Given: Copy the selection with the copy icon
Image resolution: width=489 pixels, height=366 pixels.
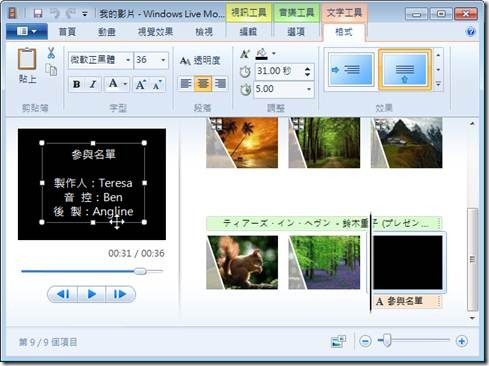Looking at the screenshot, I should point(51,70).
